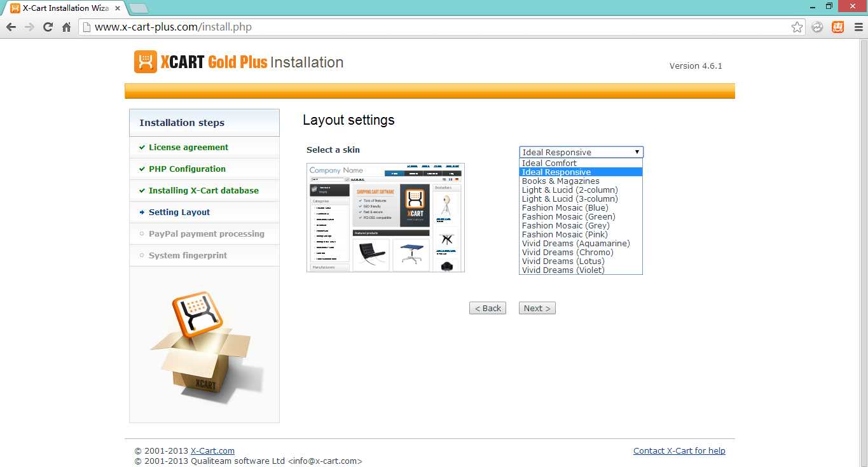Click the skin preview thumbnail
Viewport: 868px width, 467px height.
(385, 218)
